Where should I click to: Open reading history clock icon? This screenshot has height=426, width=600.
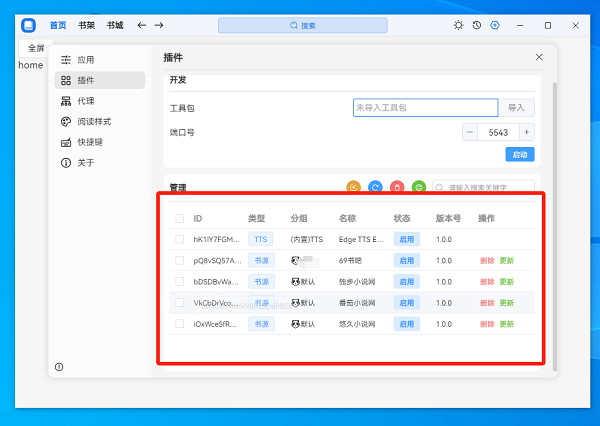pos(477,25)
